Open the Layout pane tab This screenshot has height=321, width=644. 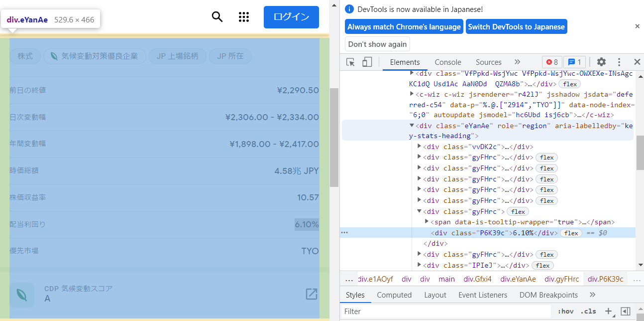click(435, 295)
